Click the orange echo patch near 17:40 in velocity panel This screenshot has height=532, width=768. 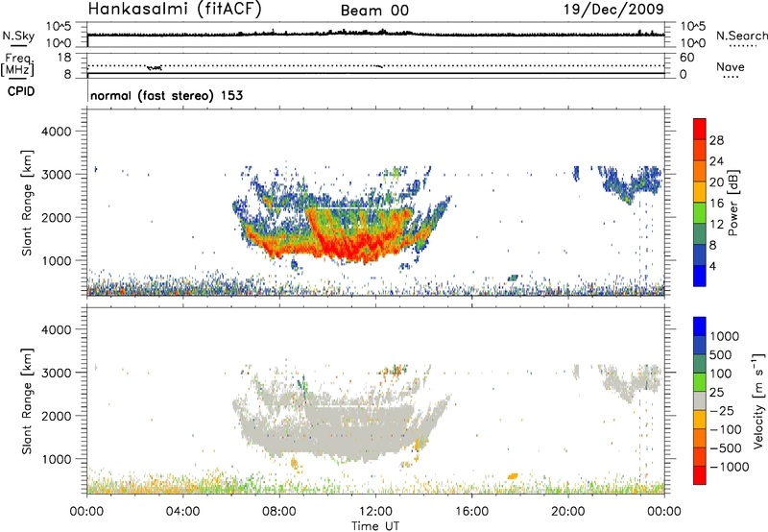click(x=513, y=476)
